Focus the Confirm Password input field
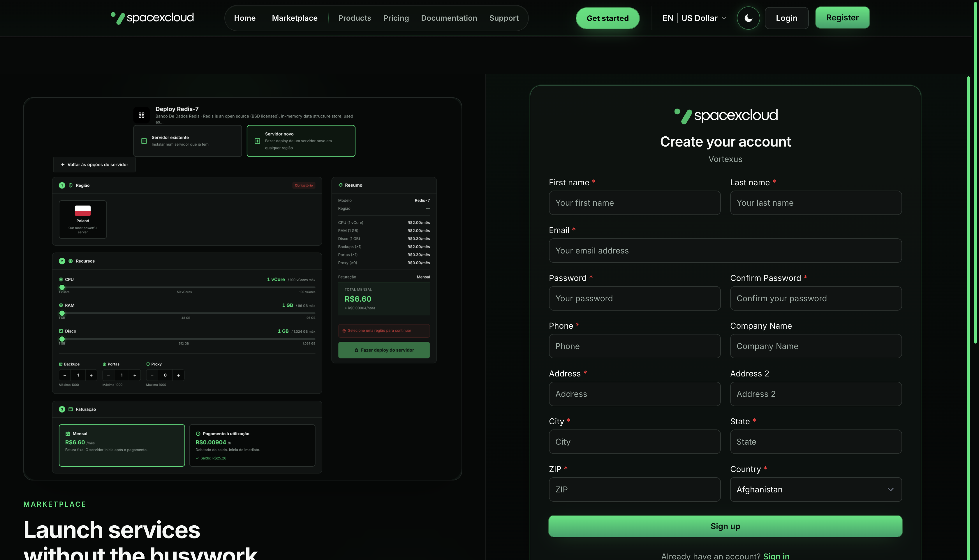Image resolution: width=979 pixels, height=560 pixels. coord(816,298)
